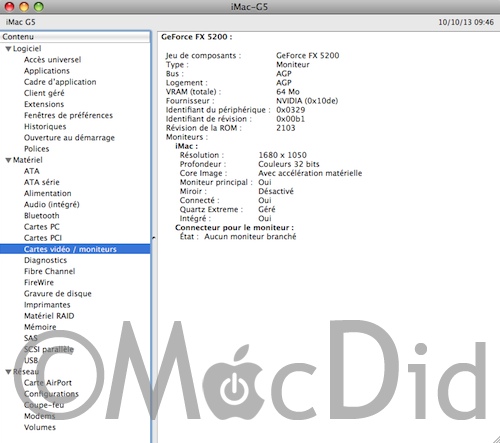Collapse the Logiciel section triangle
Viewport: 500px width, 443px height.
pos(8,49)
